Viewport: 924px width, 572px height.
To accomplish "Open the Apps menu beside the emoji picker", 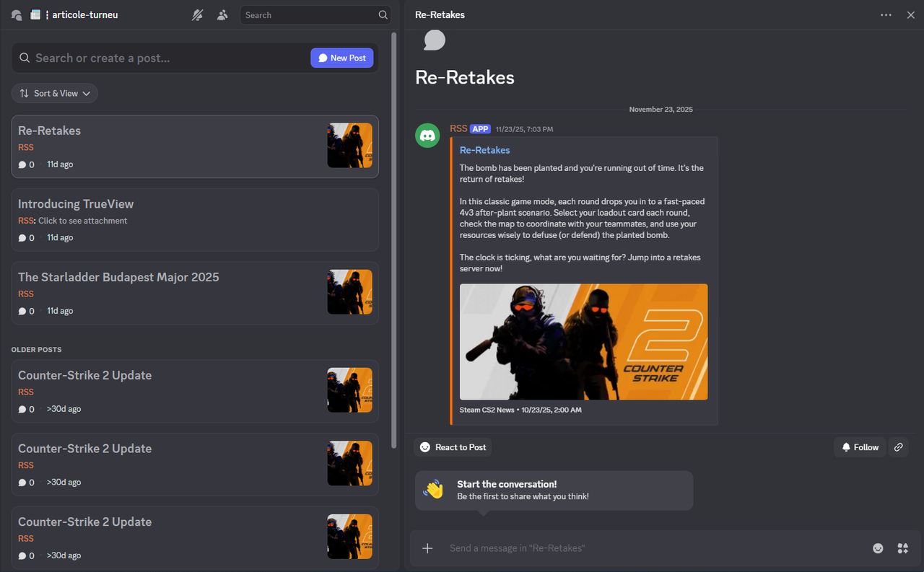I will (902, 548).
